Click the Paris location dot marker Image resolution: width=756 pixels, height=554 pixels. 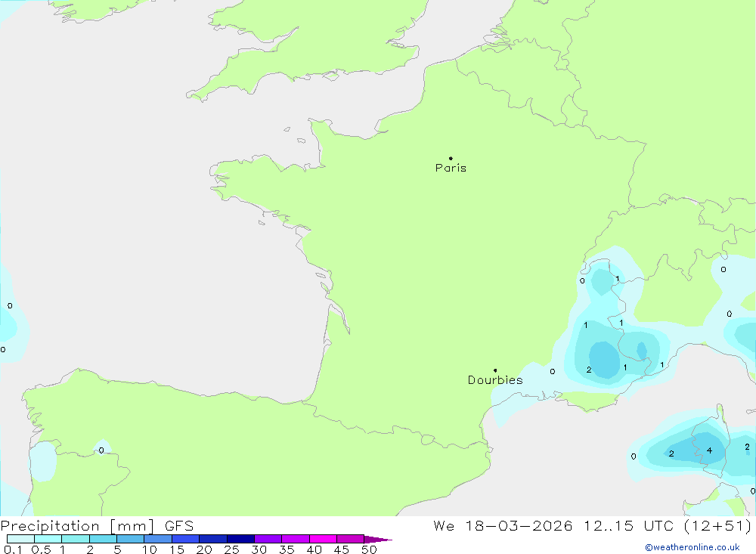click(x=451, y=158)
